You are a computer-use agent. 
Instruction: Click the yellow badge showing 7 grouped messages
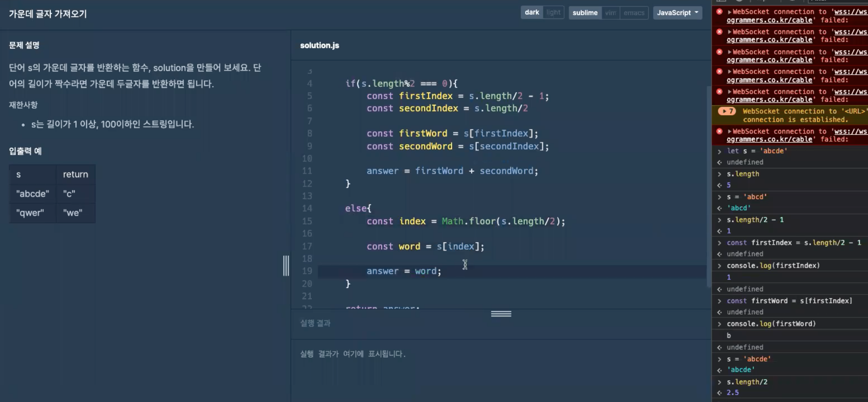(x=727, y=111)
